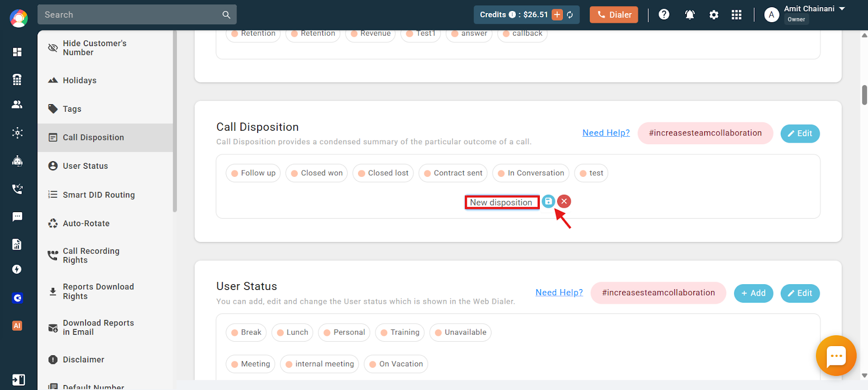Click the app logo in top-left corner
The width and height of the screenshot is (868, 390).
18,18
